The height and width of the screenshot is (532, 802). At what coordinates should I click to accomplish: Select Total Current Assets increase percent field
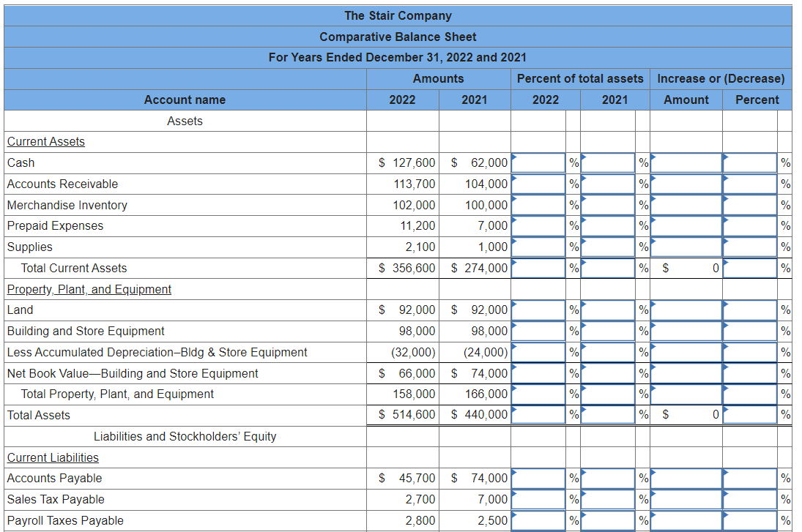(x=750, y=269)
